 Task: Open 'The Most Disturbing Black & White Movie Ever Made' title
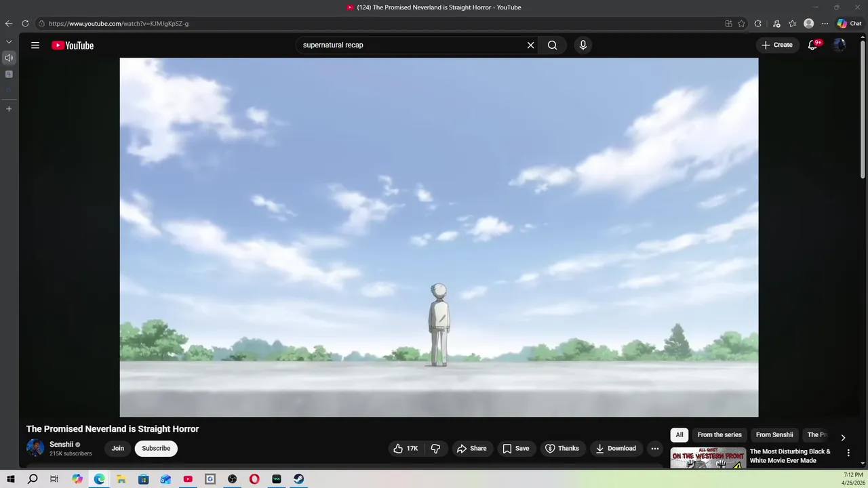[x=790, y=456]
